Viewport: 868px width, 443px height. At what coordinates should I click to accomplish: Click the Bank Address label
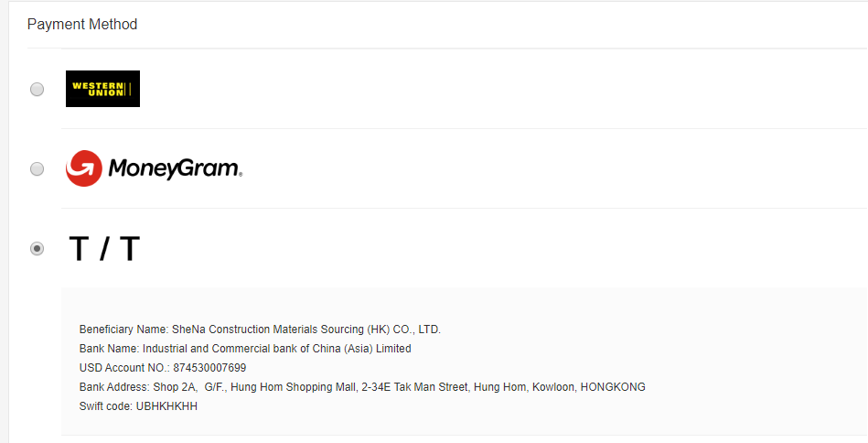tap(116, 387)
